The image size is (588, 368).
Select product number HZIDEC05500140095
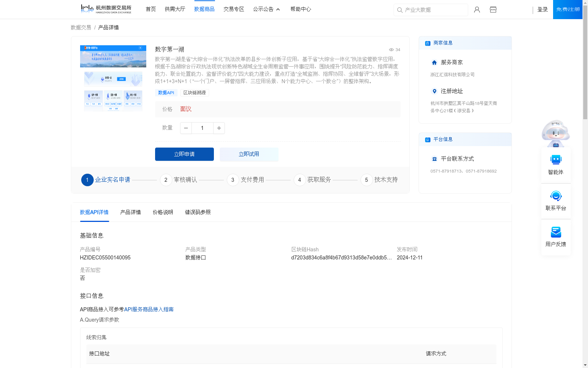tap(105, 258)
